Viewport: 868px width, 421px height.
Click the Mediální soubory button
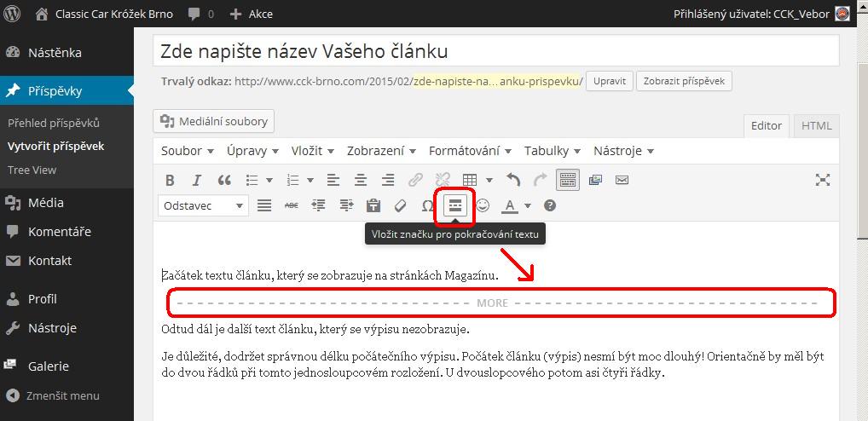(x=214, y=121)
